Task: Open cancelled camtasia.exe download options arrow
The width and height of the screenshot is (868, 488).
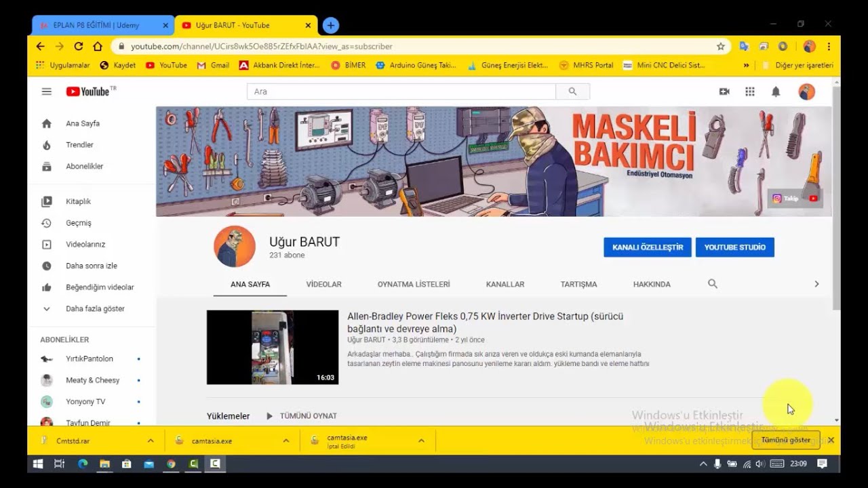Action: click(x=421, y=441)
